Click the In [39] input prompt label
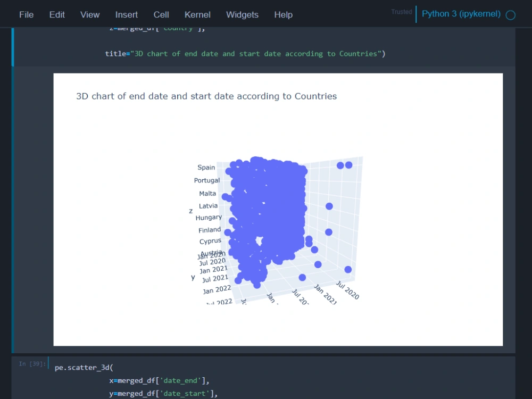 (x=31, y=364)
